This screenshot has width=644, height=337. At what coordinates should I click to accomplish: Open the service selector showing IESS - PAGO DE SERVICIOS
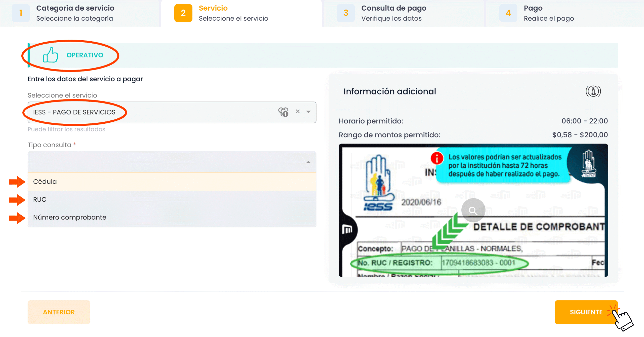(172, 112)
